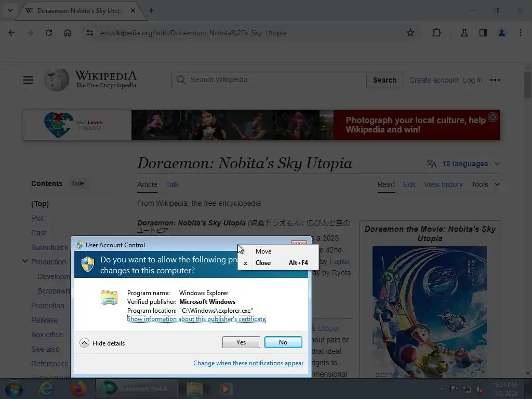Image resolution: width=532 pixels, height=399 pixels.
Task: Collapse details with the Hide details chevron
Action: (84, 343)
